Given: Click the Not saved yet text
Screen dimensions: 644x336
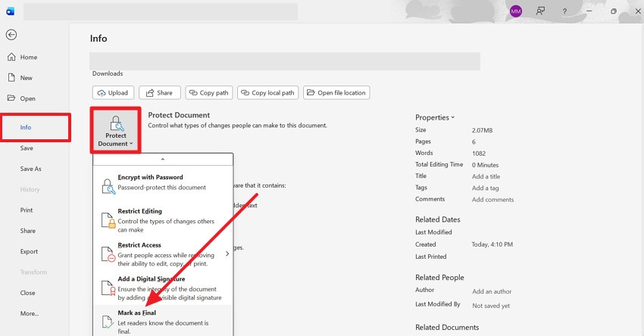Looking at the screenshot, I should pos(491,306).
